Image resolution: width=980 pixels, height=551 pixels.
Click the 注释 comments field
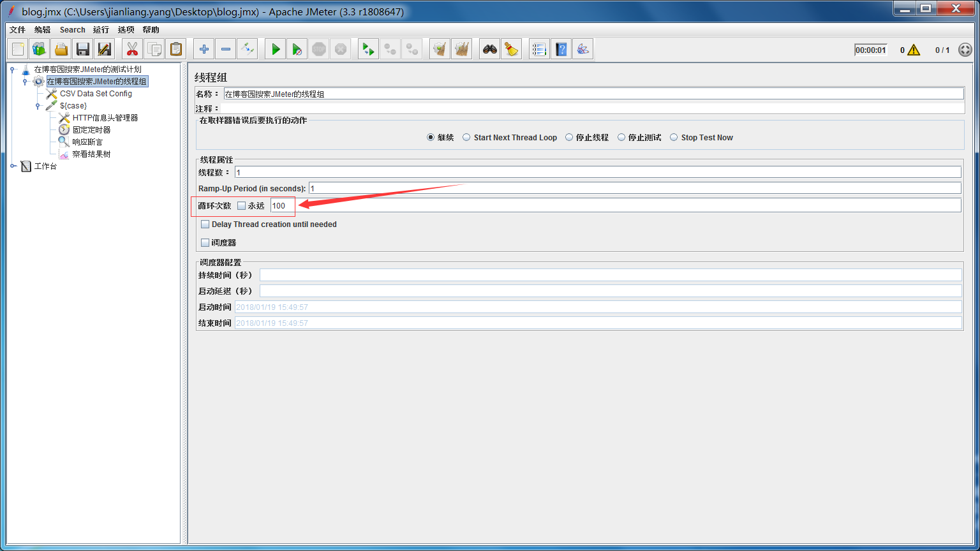pos(593,108)
